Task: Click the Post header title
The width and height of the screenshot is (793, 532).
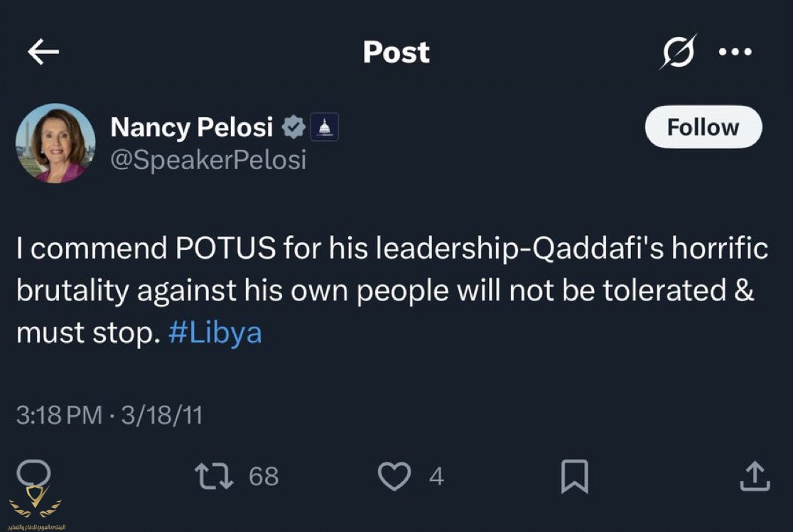Action: click(x=396, y=52)
